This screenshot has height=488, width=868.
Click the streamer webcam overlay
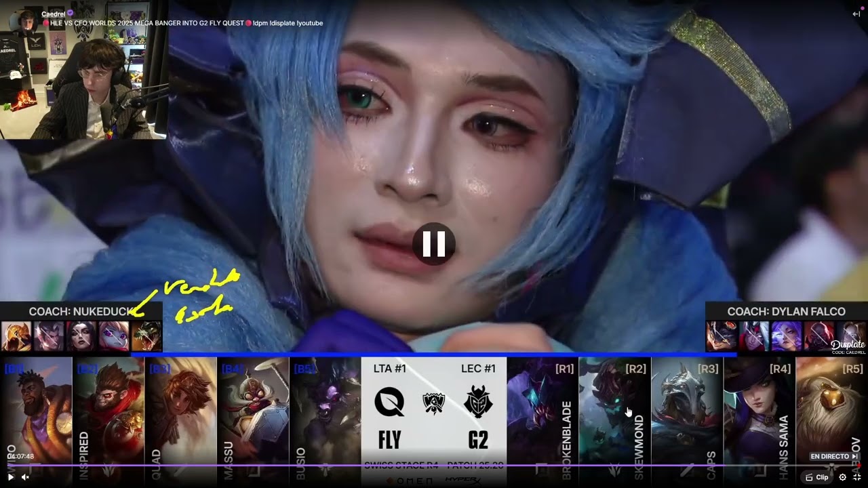coord(83,70)
